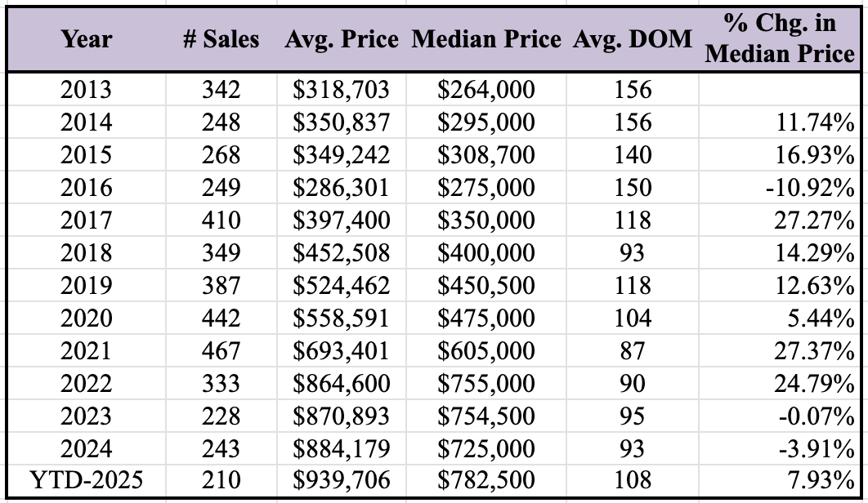Select the $939,706 average price cell
The width and height of the screenshot is (868, 503).
[x=342, y=481]
